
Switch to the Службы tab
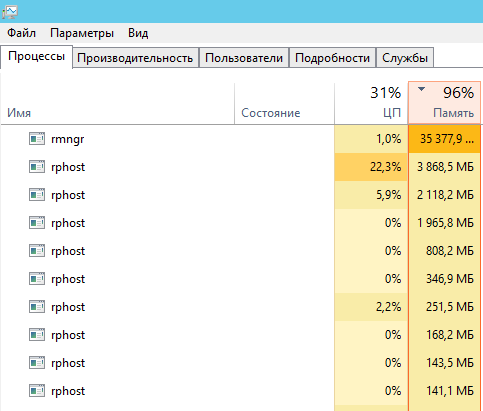coord(405,58)
